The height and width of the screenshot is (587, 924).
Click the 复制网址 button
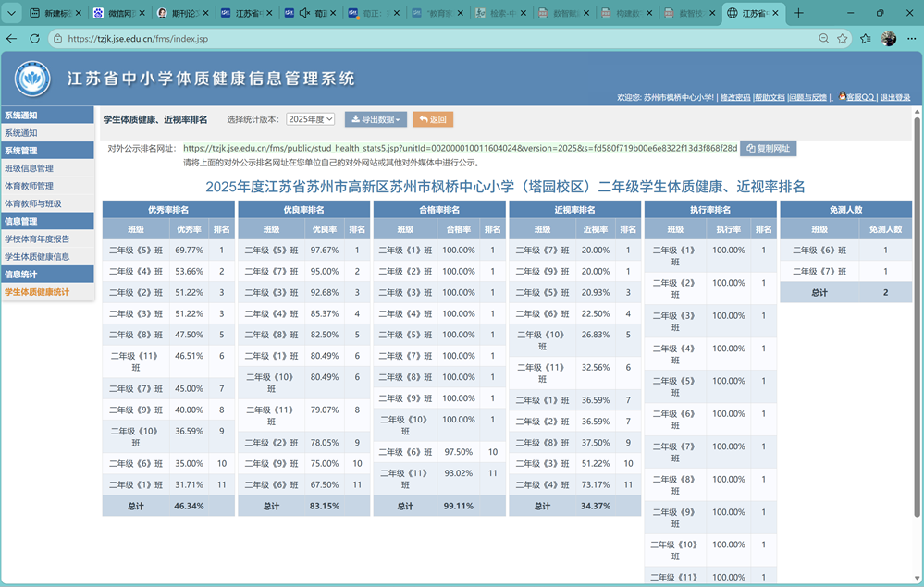point(768,149)
